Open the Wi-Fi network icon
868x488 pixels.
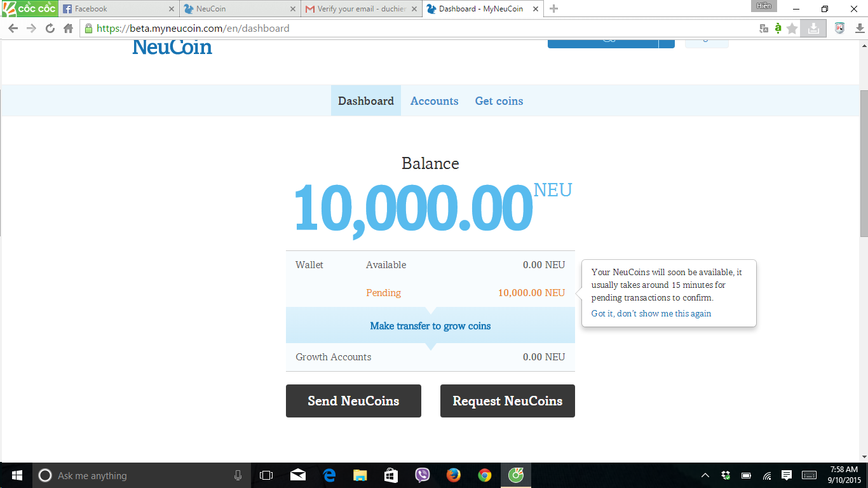point(767,475)
